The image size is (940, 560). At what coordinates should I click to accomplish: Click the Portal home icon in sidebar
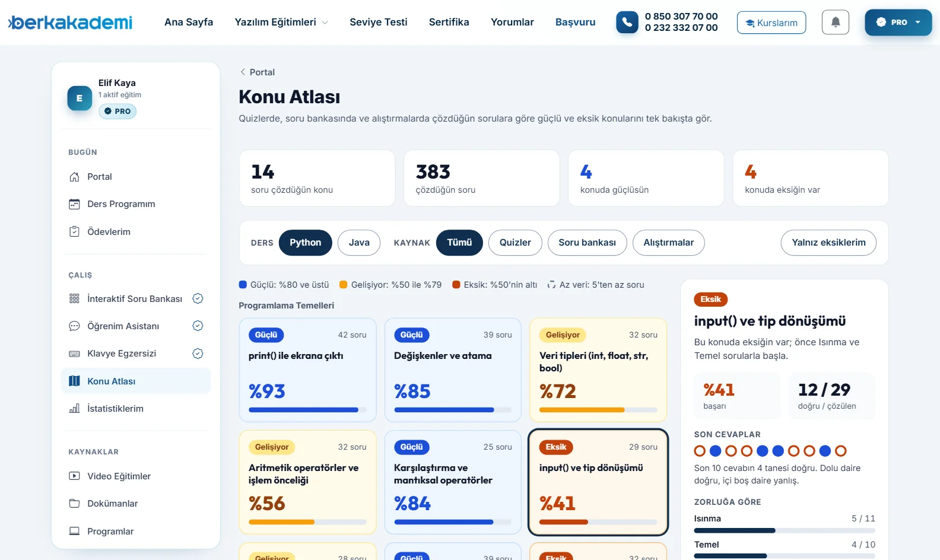click(74, 177)
